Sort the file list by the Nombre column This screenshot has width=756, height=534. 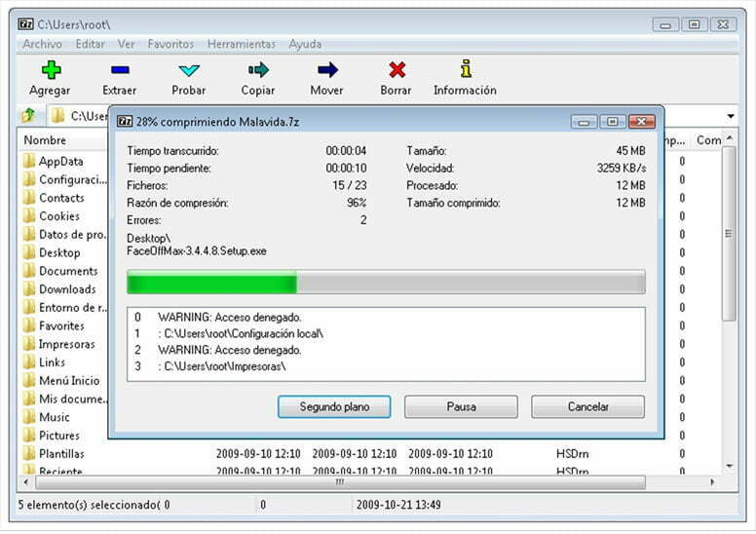pos(45,140)
